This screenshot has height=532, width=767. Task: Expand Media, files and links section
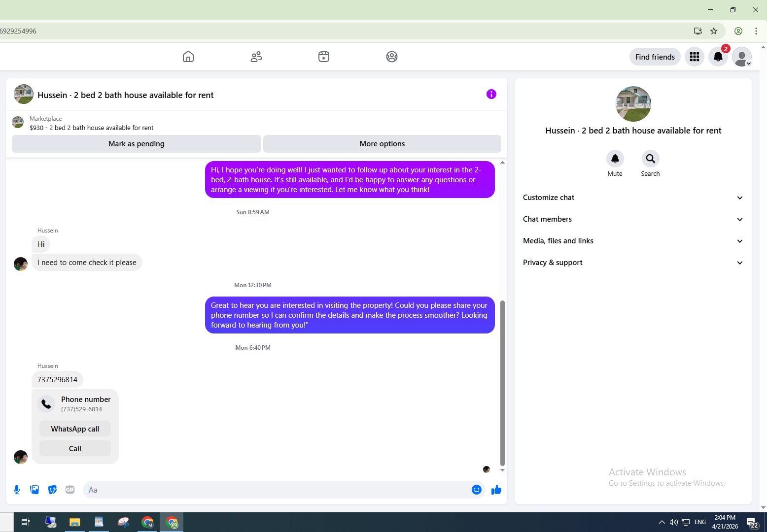(x=633, y=241)
